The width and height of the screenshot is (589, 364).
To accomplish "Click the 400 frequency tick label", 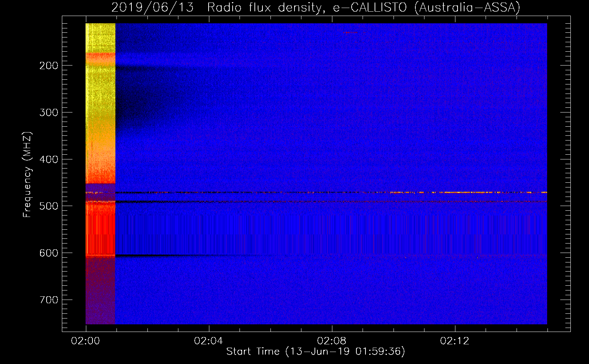I will tap(49, 159).
